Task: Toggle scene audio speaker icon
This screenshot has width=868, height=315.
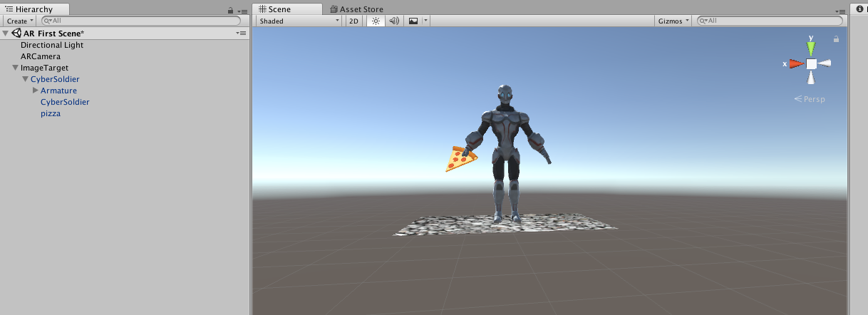Action: click(x=394, y=21)
